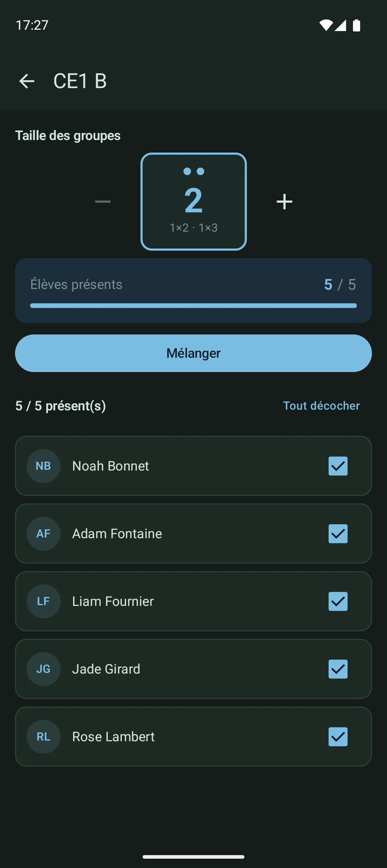
Task: Toggle Liam Fournier's presence checkbox
Action: coord(338,601)
